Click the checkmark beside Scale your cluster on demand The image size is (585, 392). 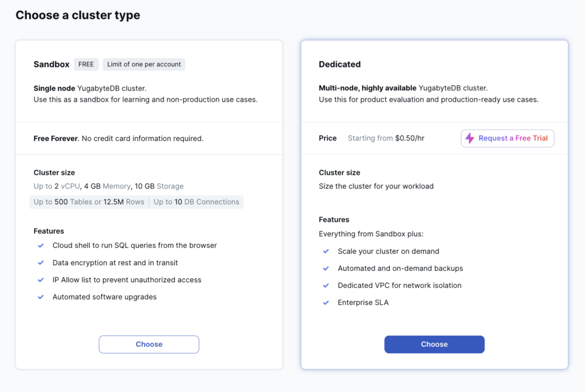click(326, 251)
